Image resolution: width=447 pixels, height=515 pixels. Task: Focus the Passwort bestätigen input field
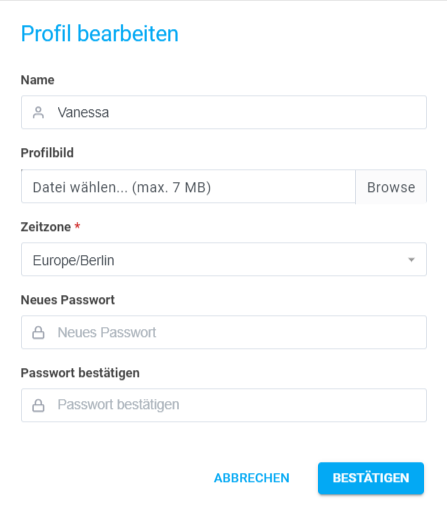click(x=224, y=405)
